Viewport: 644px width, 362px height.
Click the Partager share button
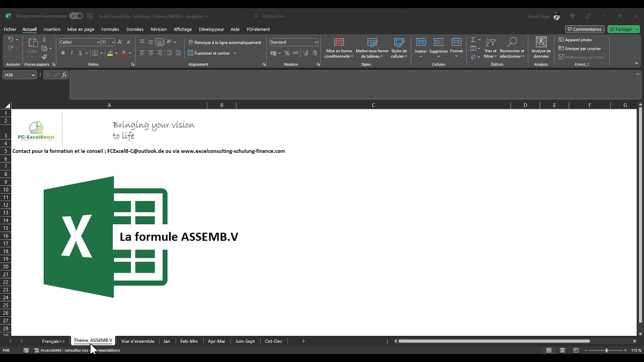(623, 29)
